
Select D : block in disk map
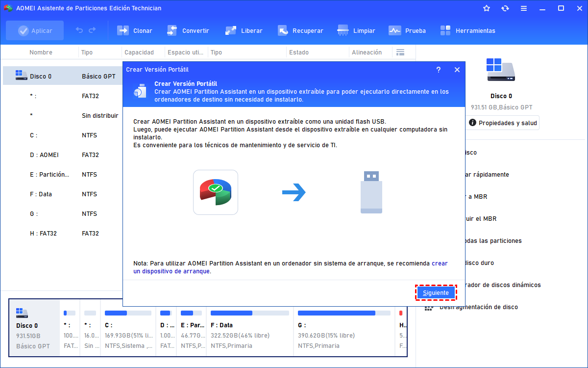pos(166,328)
